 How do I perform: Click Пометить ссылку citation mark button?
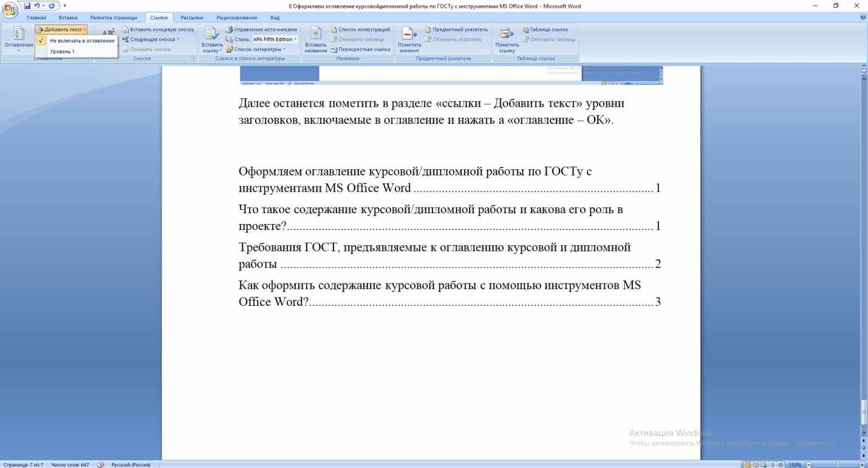(507, 40)
